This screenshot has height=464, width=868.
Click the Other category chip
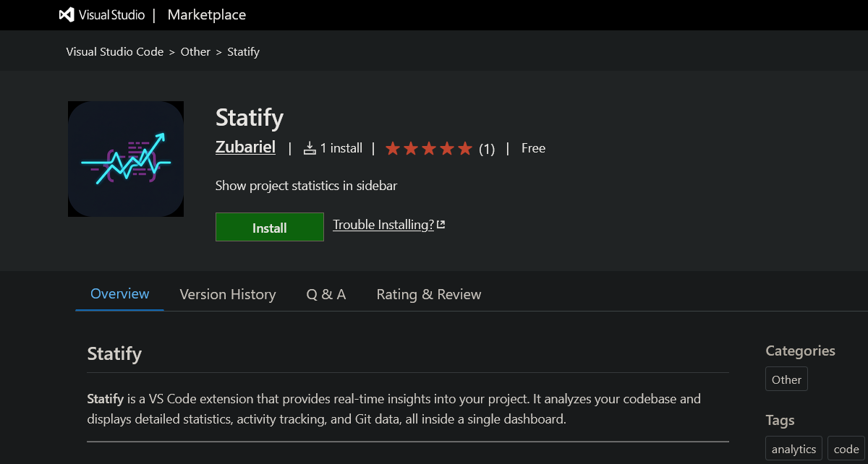click(x=786, y=379)
